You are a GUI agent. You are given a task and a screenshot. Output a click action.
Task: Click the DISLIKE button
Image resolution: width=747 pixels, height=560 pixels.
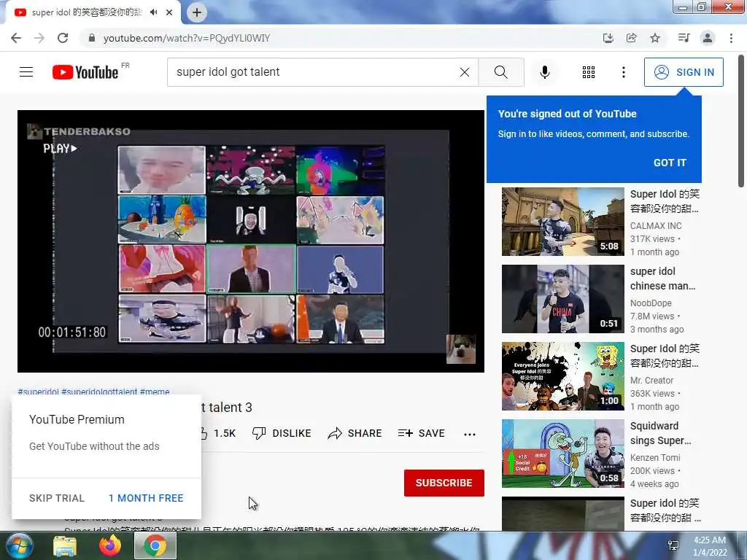pos(282,433)
